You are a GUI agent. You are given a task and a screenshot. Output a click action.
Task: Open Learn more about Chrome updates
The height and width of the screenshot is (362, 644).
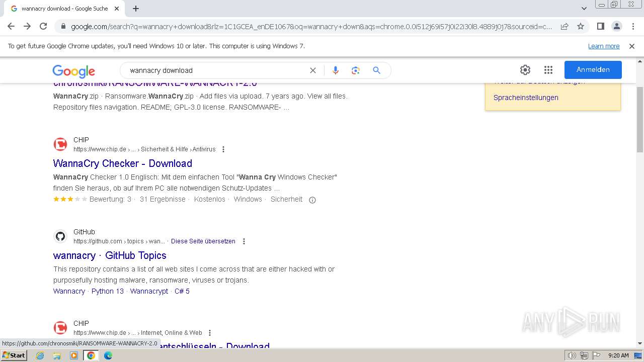pos(604,46)
